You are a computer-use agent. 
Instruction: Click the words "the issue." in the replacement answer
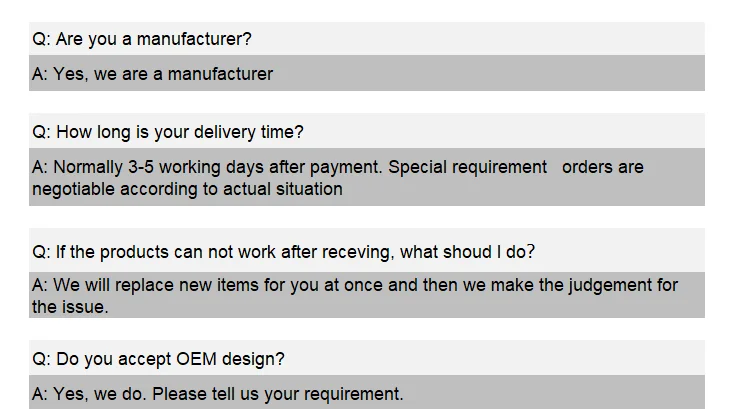[70, 307]
